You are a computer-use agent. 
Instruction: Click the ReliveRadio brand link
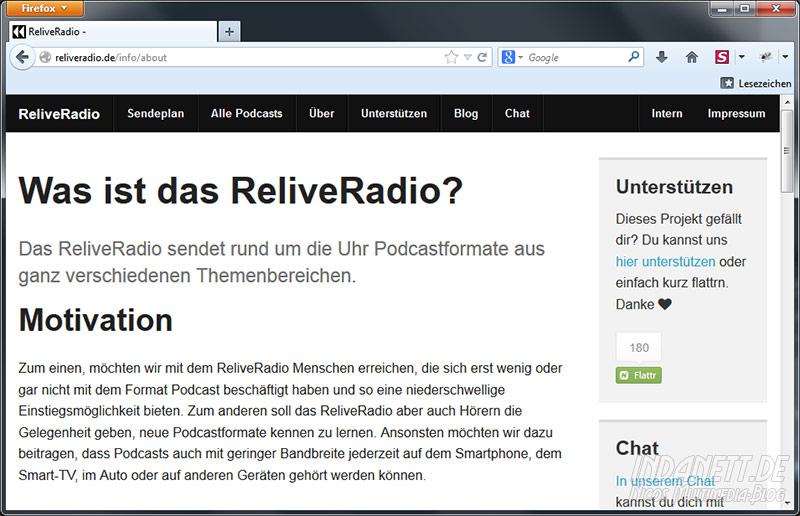tap(59, 114)
